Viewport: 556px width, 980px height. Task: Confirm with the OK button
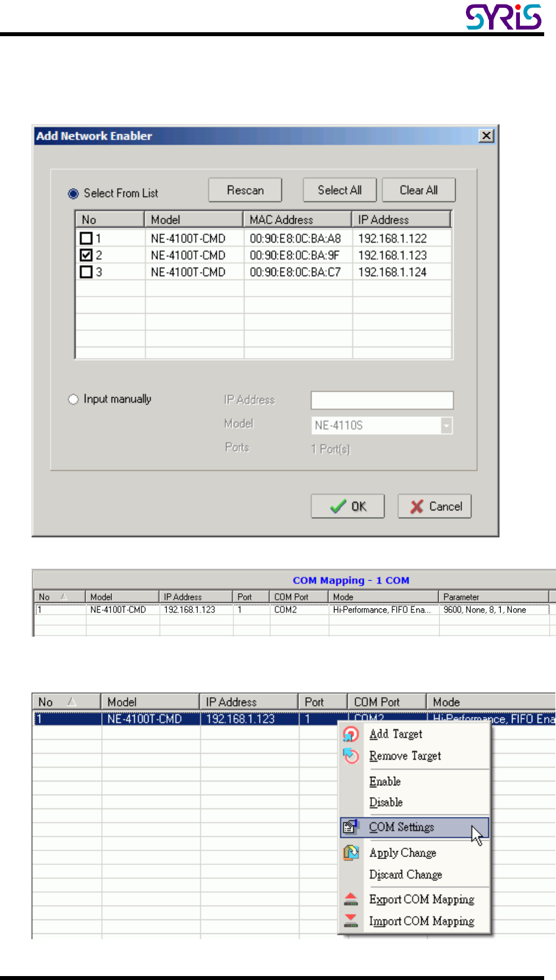click(348, 506)
